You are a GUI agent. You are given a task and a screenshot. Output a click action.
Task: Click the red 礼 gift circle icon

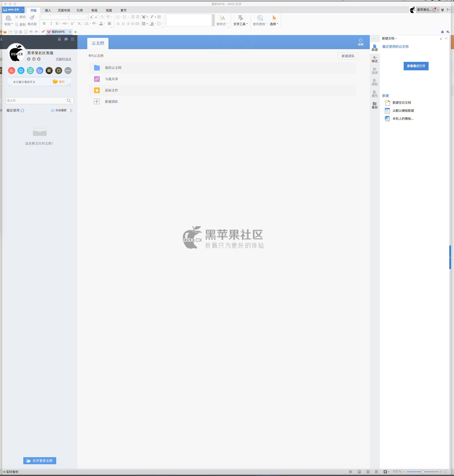(11, 71)
